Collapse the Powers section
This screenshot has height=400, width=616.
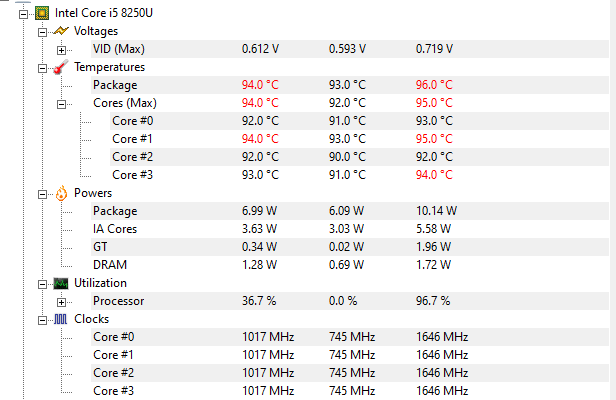pos(42,194)
